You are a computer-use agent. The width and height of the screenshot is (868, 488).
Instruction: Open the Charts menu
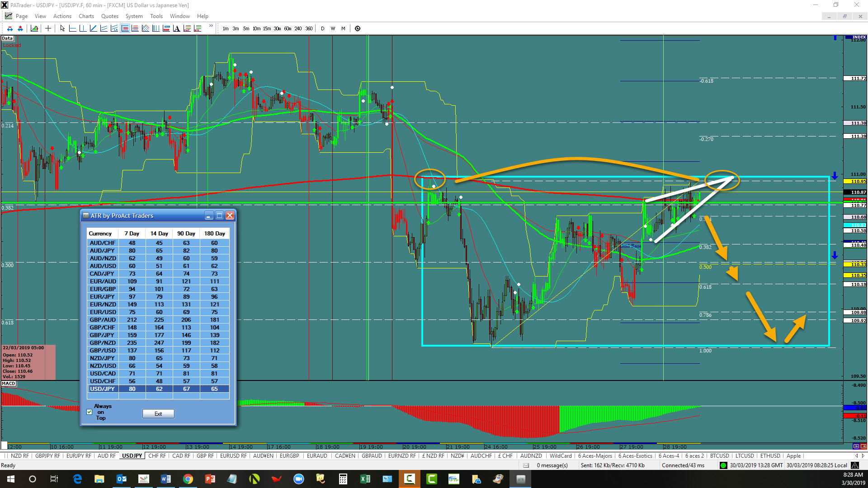[86, 16]
